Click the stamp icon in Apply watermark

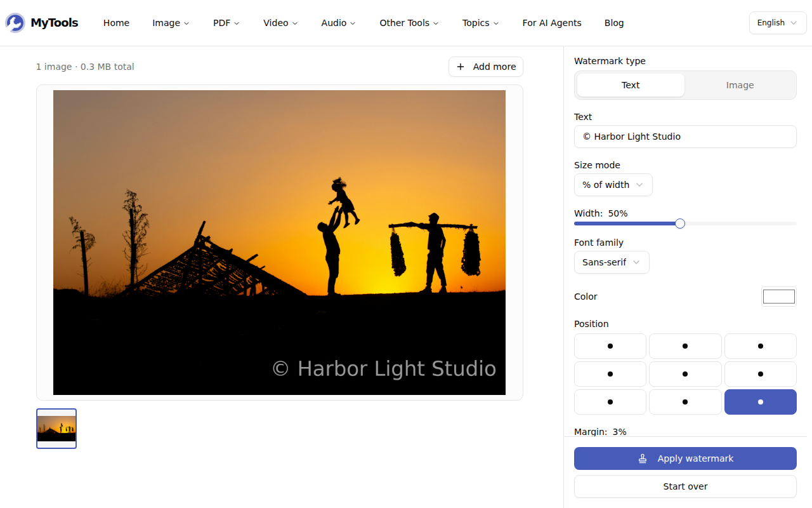point(643,458)
